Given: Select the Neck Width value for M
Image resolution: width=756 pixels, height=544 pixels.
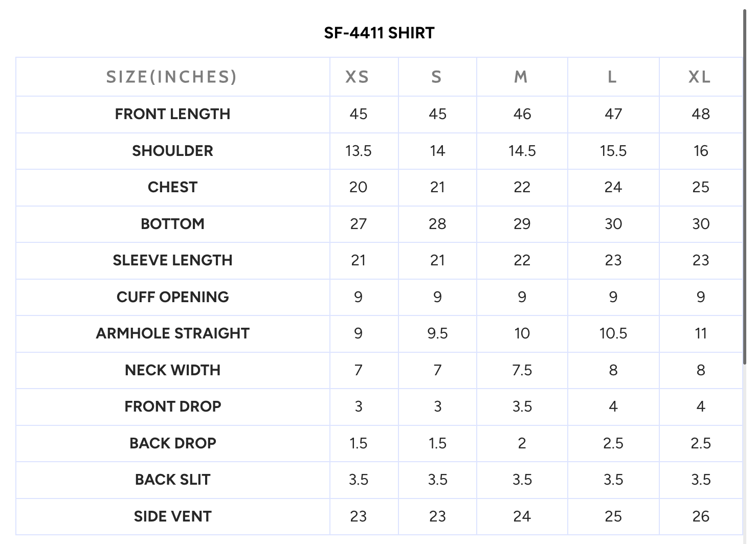Looking at the screenshot, I should coord(522,370).
